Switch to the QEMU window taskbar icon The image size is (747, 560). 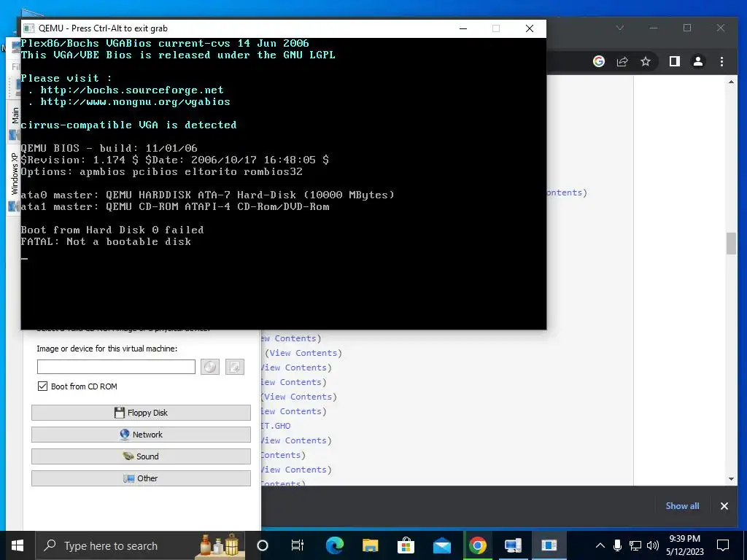[549, 545]
